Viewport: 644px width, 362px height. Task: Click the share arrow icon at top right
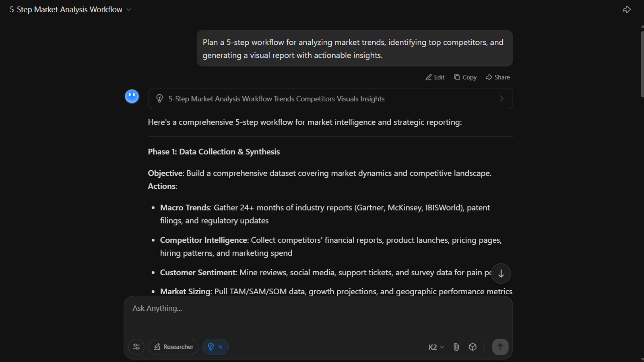pyautogui.click(x=627, y=9)
